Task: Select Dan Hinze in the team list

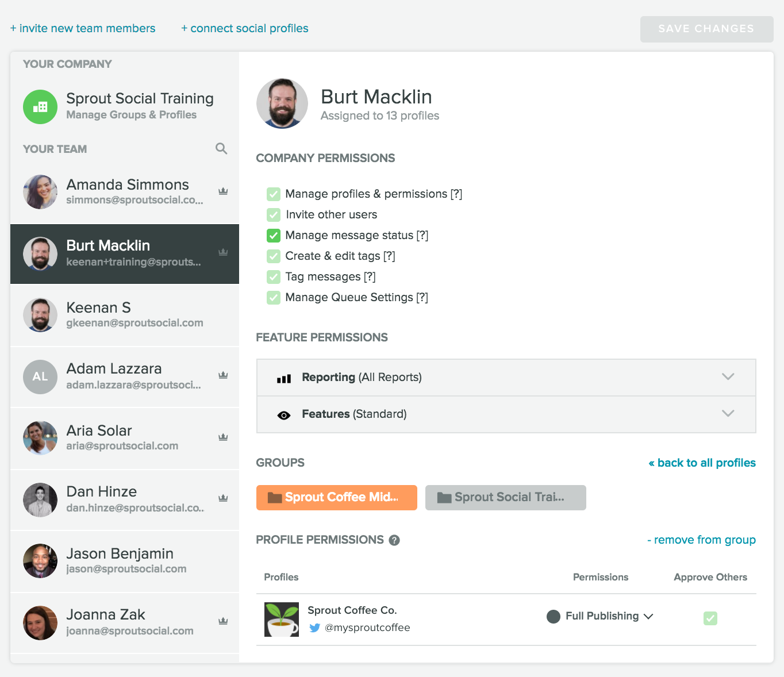Action: (x=125, y=499)
